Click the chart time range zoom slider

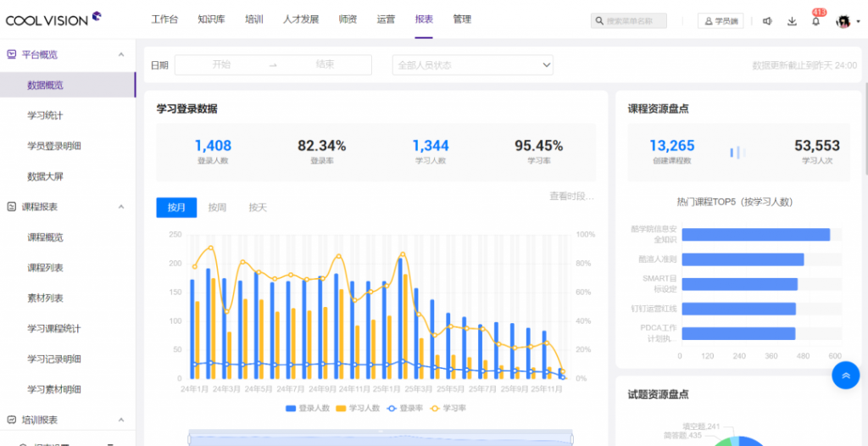[x=380, y=438]
